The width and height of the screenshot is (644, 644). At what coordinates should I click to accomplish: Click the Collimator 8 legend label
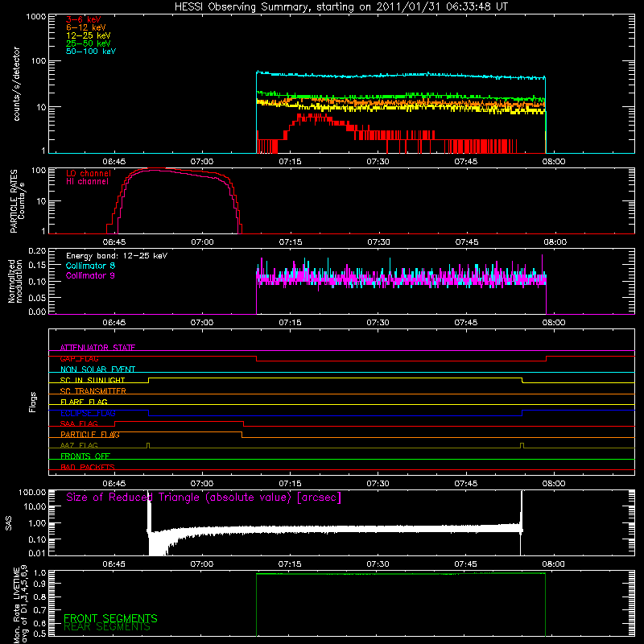(x=90, y=266)
